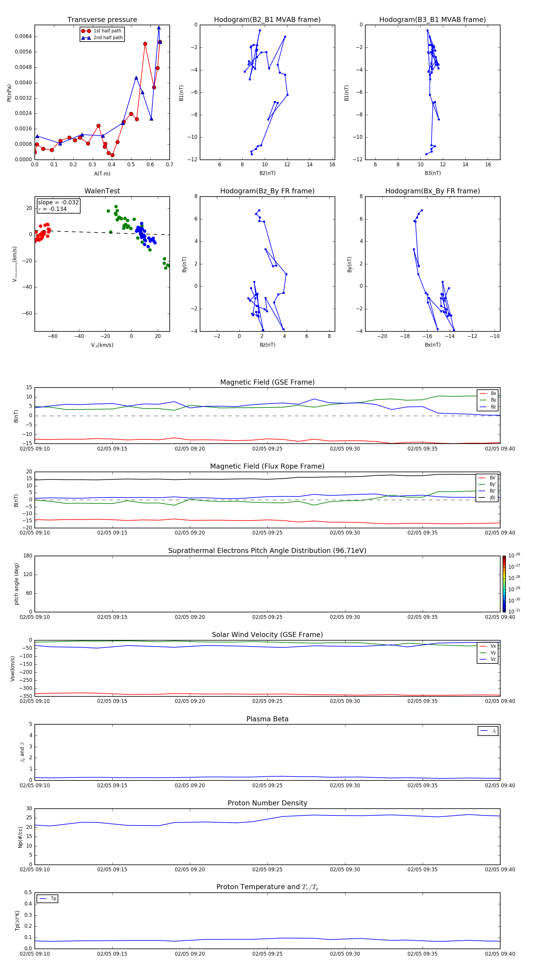The width and height of the screenshot is (535, 980).
Task: Click '1st half path' legend entry
Action: [x=102, y=31]
